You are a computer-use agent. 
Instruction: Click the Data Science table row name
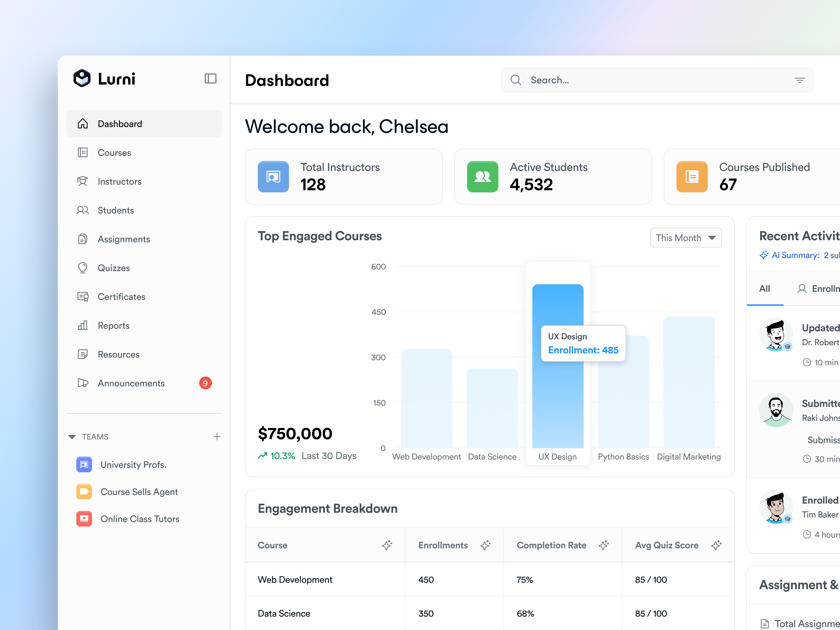(284, 613)
